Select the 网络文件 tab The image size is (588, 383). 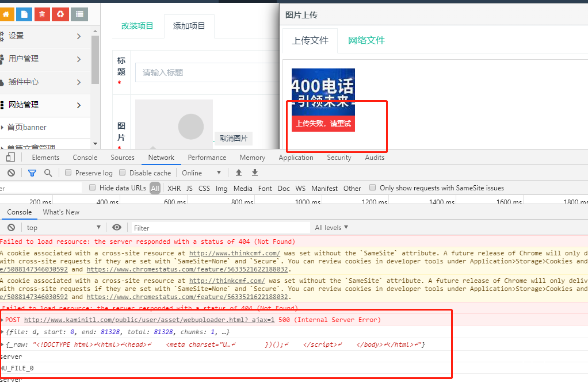(x=366, y=40)
